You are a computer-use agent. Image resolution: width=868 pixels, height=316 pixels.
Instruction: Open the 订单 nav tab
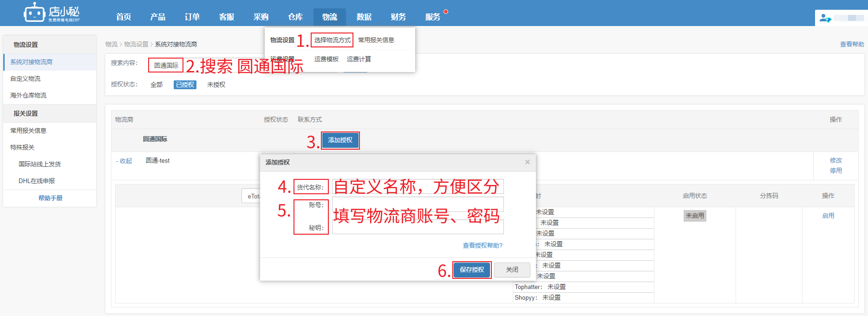[192, 17]
